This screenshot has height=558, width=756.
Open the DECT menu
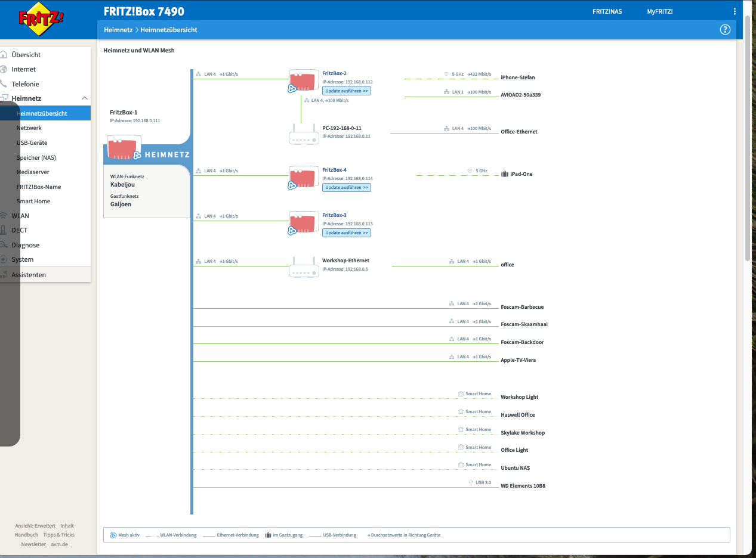20,230
